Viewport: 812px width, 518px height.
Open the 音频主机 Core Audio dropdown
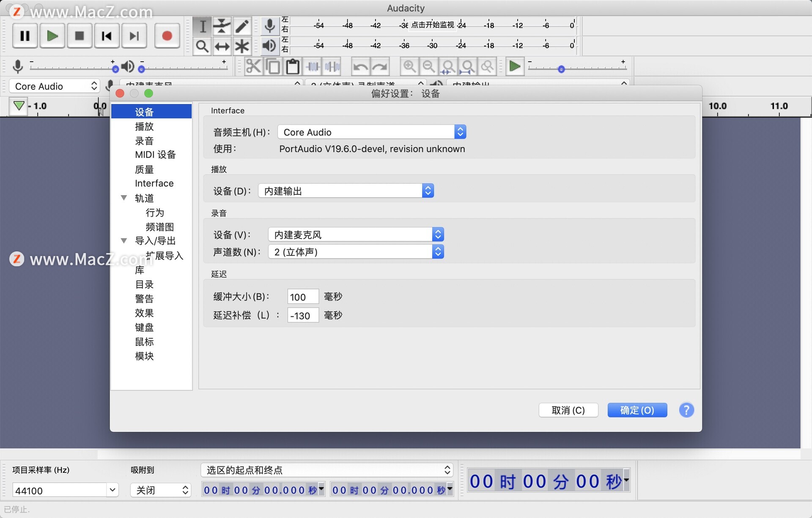click(372, 132)
